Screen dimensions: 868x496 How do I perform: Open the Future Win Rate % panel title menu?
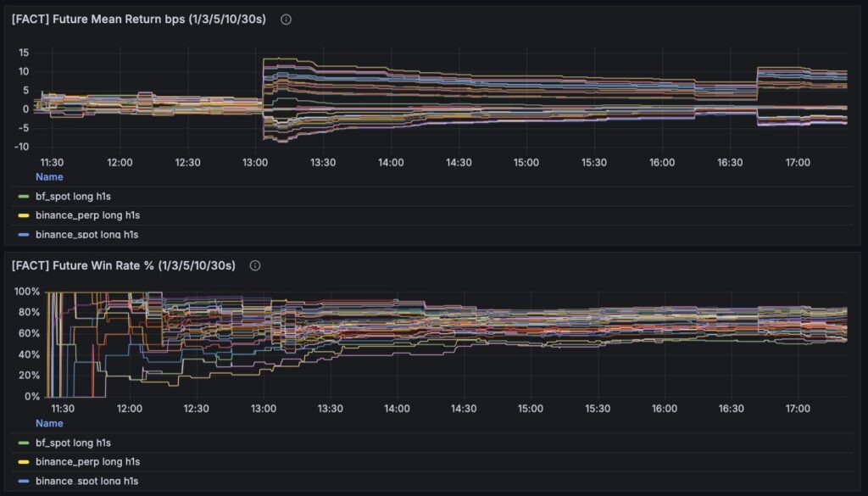pos(124,265)
